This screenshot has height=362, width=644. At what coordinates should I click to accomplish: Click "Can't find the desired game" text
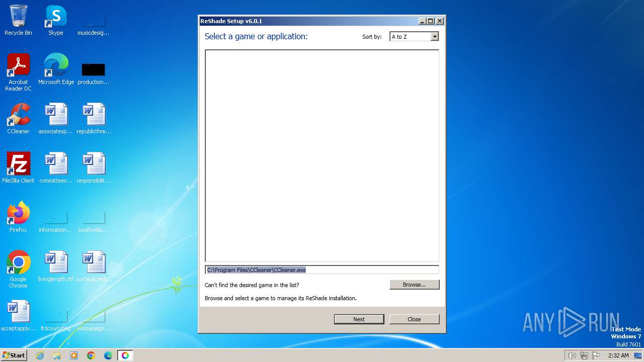(x=252, y=285)
